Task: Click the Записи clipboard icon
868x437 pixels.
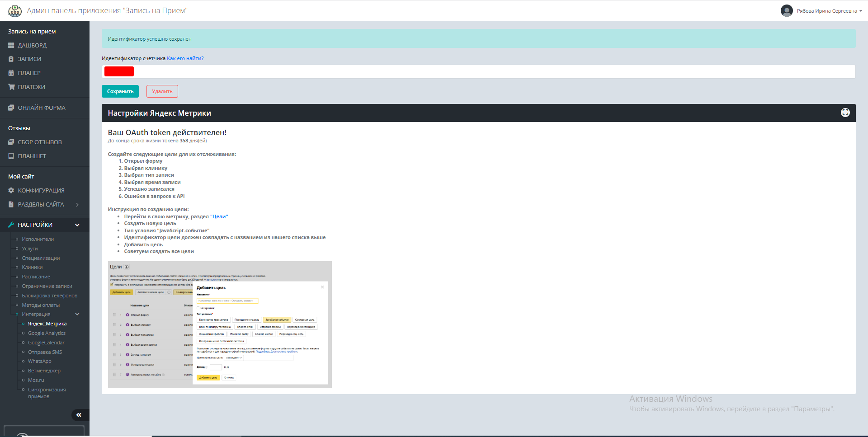Action: (11, 59)
